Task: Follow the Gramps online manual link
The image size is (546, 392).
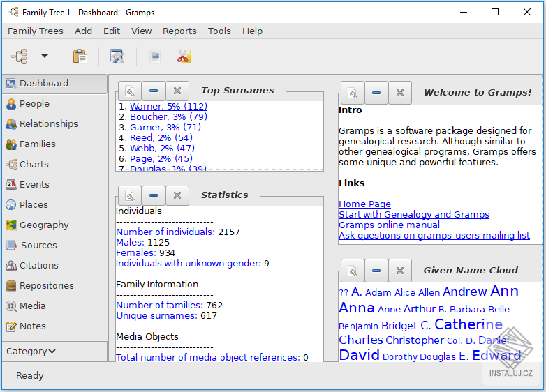Action: pyautogui.click(x=389, y=225)
